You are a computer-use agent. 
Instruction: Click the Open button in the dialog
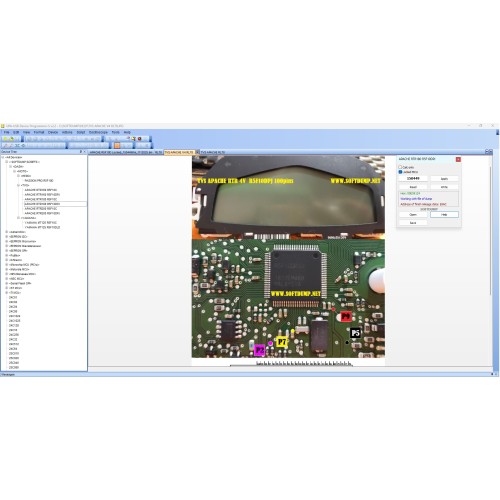[413, 215]
